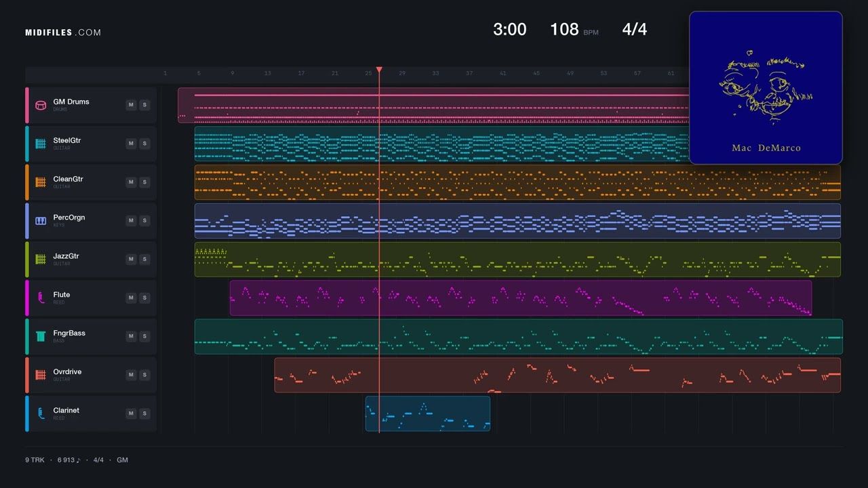Mute the SteelGtr track
This screenshot has height=488, width=868.
point(131,144)
